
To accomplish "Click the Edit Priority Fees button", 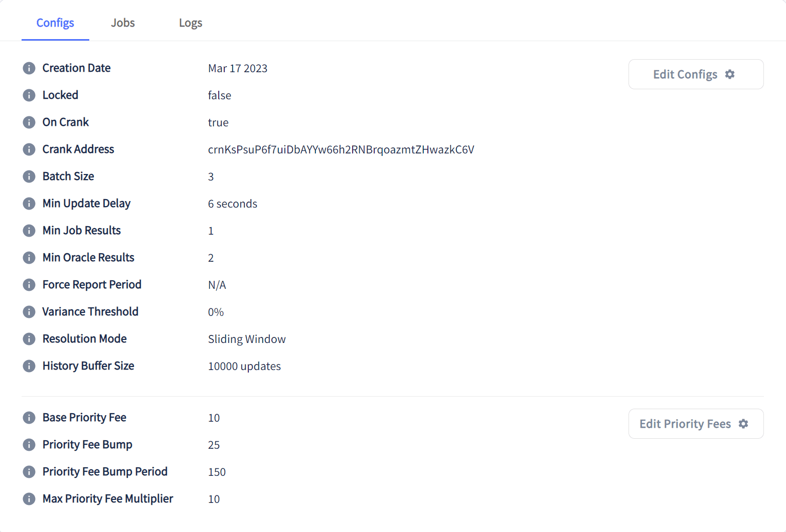I will pos(695,423).
